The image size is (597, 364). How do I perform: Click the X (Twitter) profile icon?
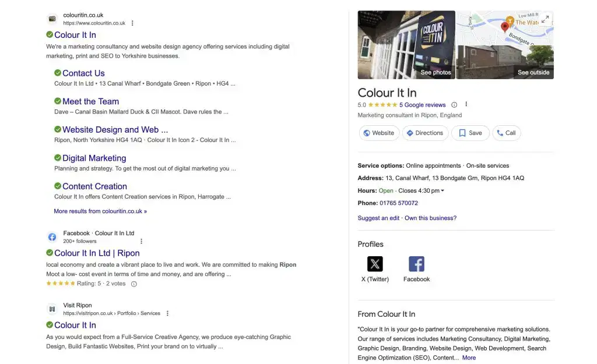point(375,264)
